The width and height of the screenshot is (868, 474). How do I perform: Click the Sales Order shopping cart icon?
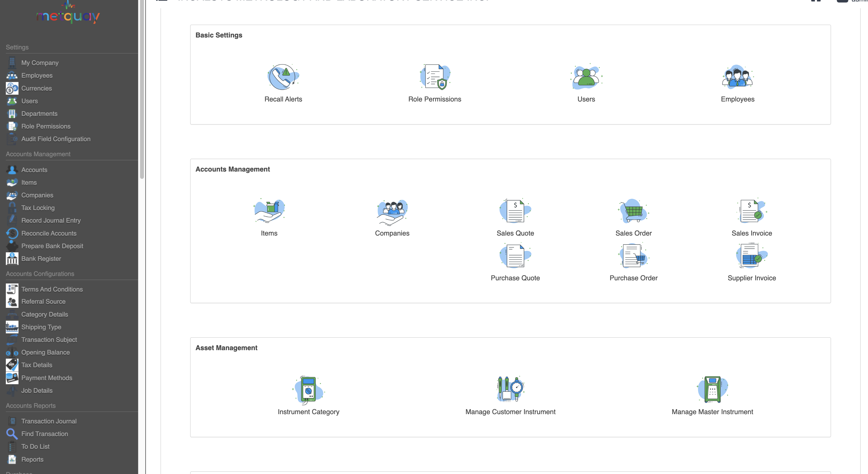pos(633,211)
